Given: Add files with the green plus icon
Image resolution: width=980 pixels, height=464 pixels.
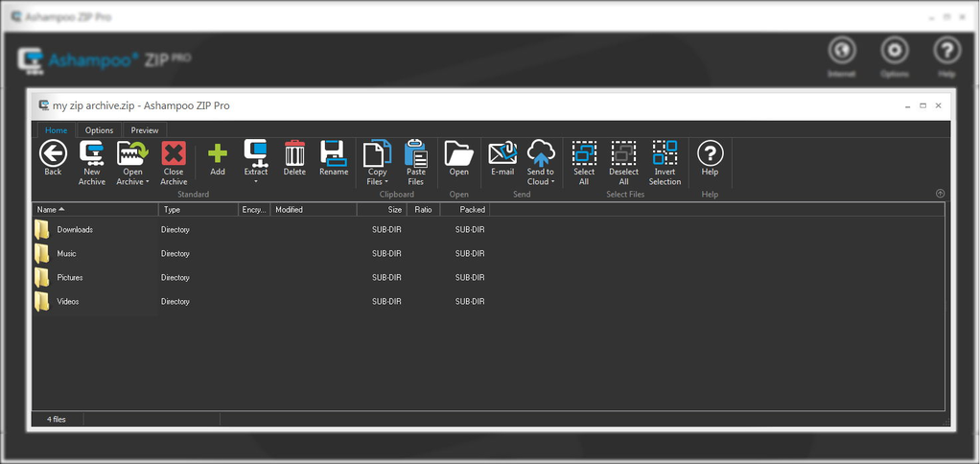Looking at the screenshot, I should coord(218,153).
